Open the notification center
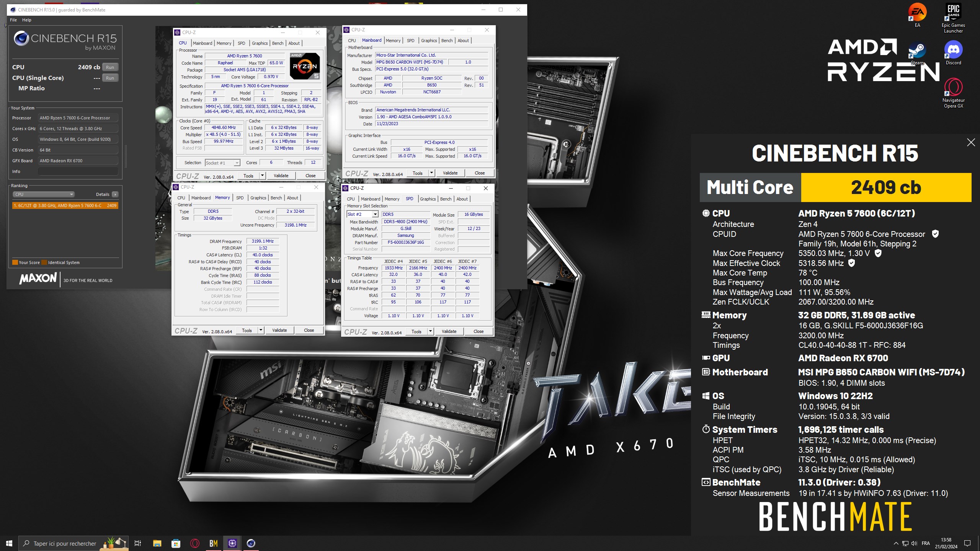980x551 pixels. coord(967,543)
